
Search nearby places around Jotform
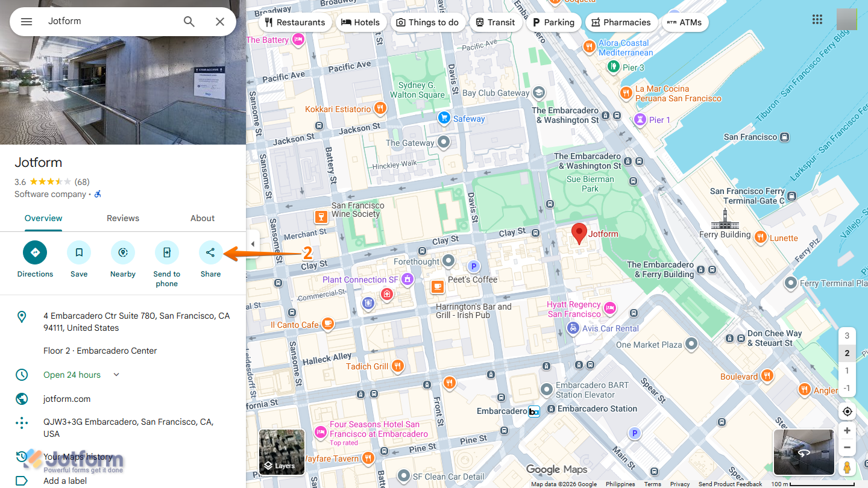click(122, 252)
